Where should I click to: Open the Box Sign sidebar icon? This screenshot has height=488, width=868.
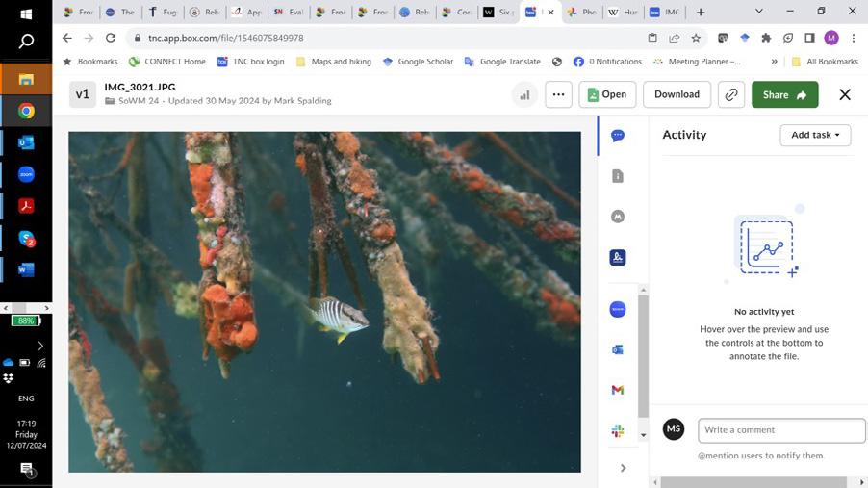[x=618, y=257]
